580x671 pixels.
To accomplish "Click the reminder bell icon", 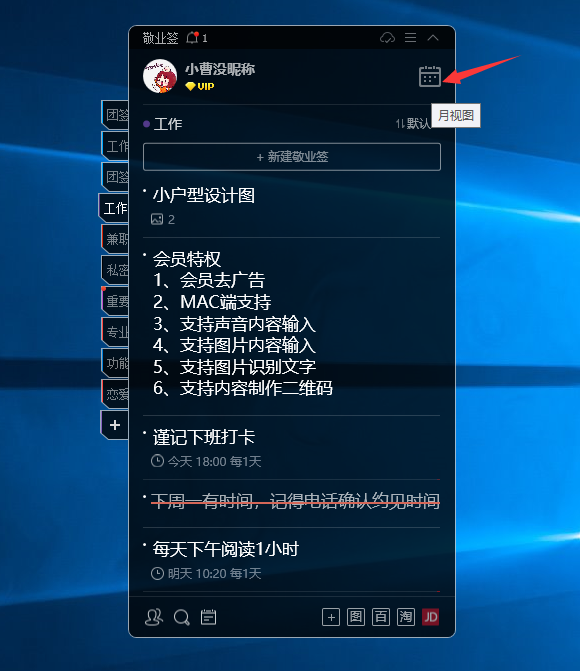I will point(193,38).
